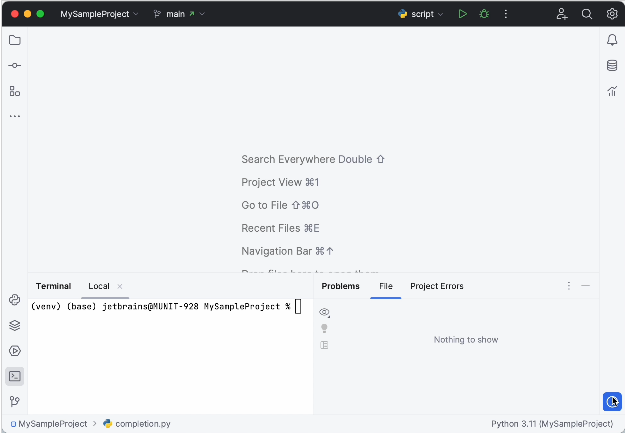Open the Notifications bell icon

pyautogui.click(x=612, y=40)
